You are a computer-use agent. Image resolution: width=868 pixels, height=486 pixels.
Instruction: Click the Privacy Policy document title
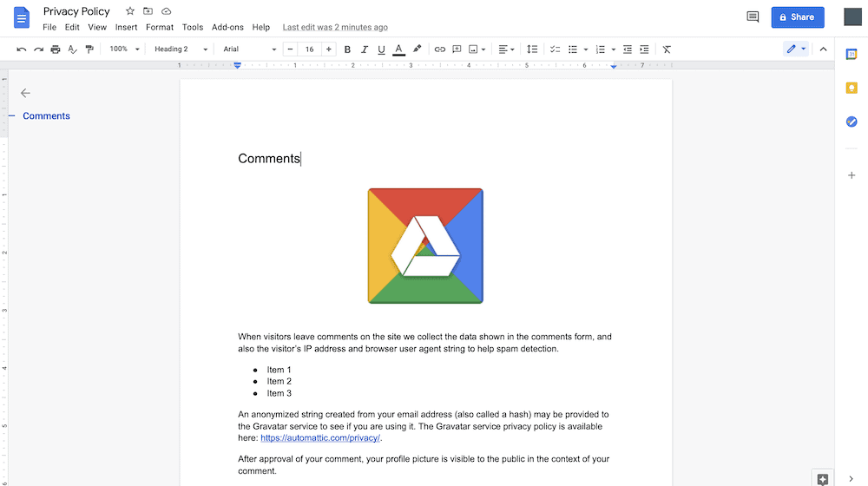click(76, 11)
